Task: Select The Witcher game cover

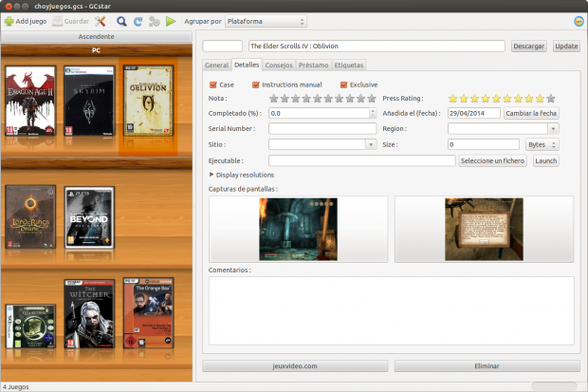Action: 89,314
